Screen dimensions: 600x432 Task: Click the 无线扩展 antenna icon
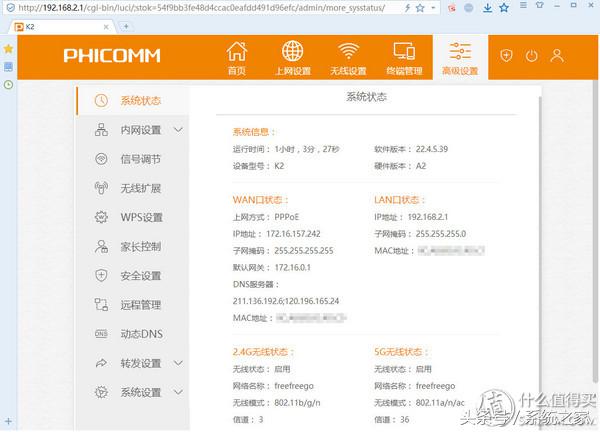click(101, 188)
